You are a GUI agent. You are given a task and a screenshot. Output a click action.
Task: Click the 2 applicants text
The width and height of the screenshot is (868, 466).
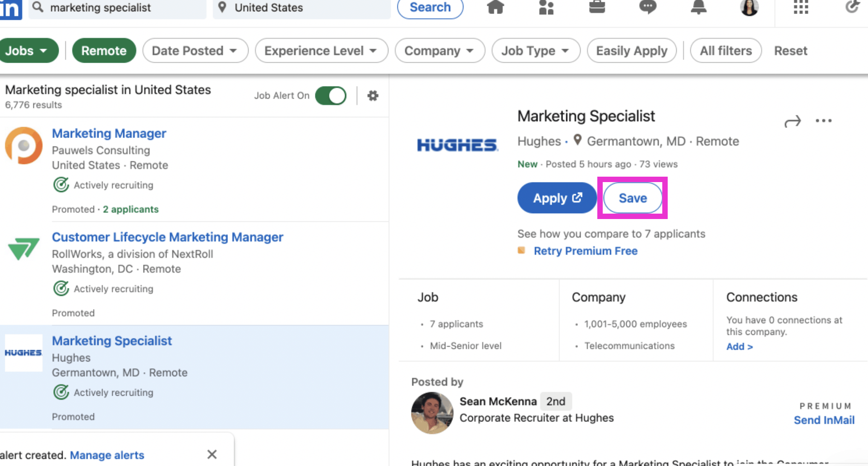click(x=130, y=209)
